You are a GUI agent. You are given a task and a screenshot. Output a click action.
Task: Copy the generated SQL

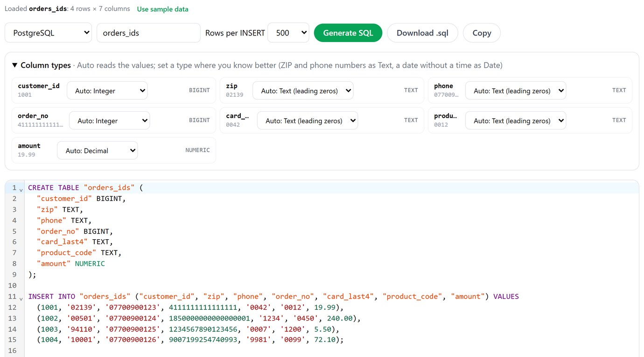(482, 33)
